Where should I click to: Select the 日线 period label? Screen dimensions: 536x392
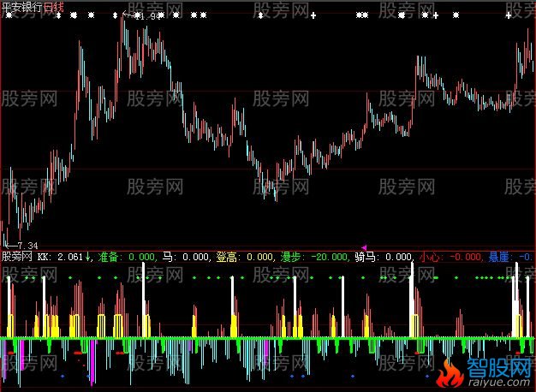(54, 7)
